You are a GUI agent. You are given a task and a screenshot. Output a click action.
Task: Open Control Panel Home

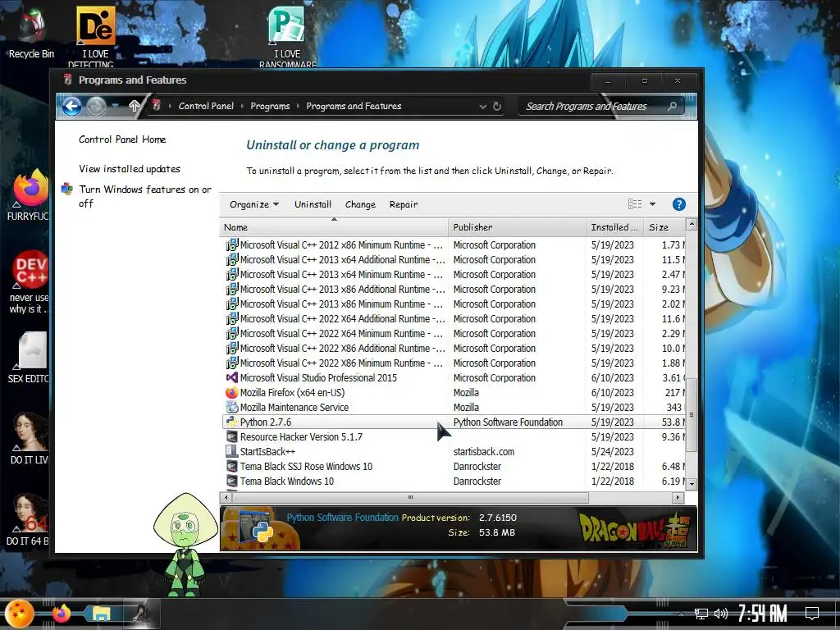[x=122, y=139]
